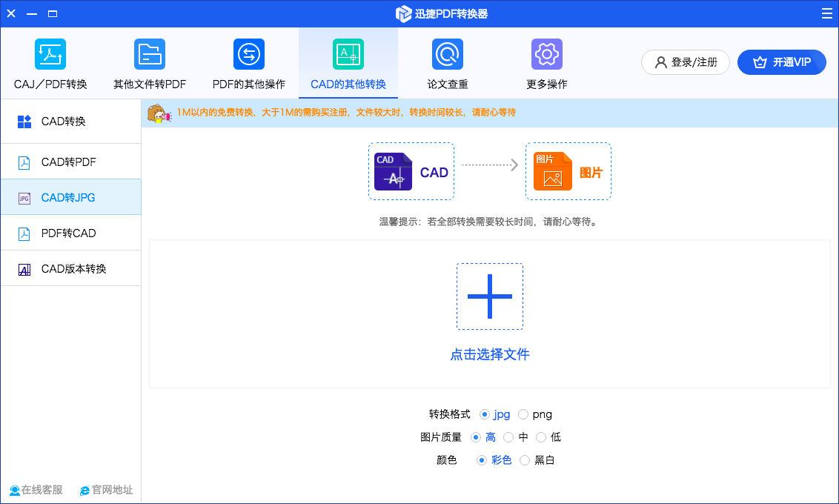
Task: Click the 迅捷PDF转换器 logo icon
Action: pos(403,14)
